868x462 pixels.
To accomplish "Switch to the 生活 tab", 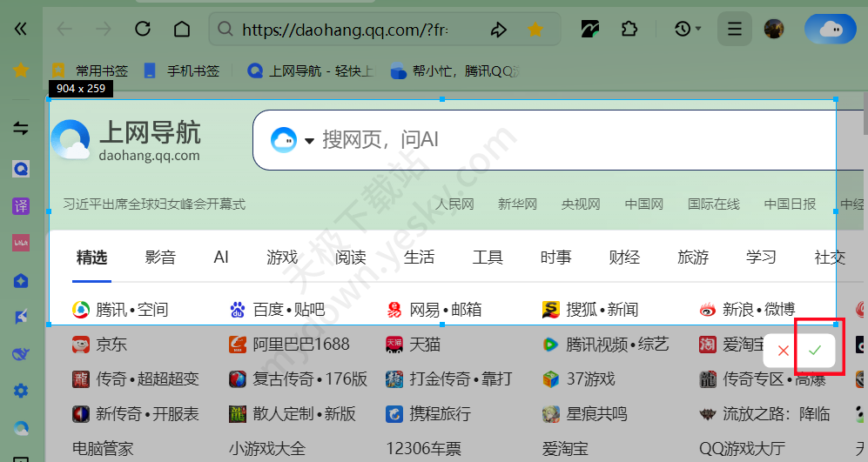I will pyautogui.click(x=419, y=258).
